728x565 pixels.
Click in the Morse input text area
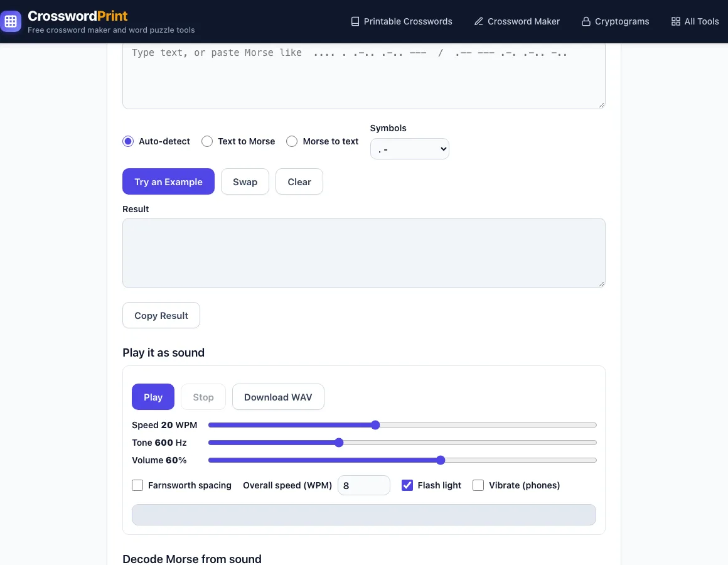click(x=364, y=76)
